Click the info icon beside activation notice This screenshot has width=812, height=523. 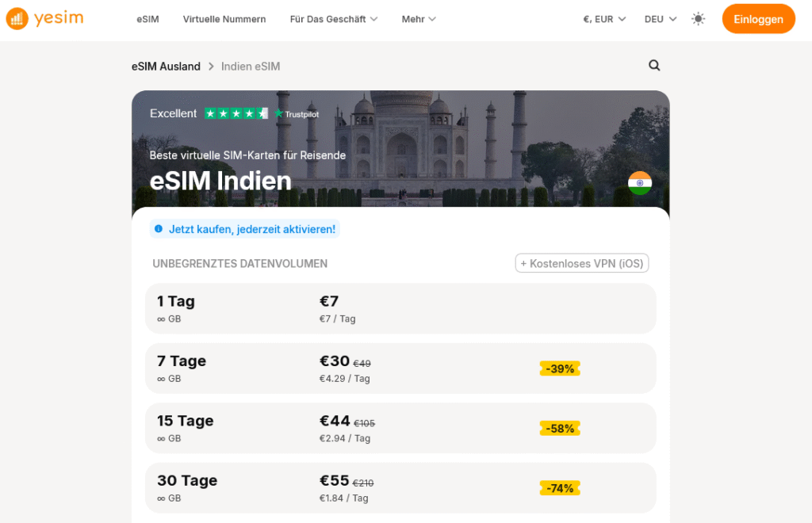coord(159,228)
